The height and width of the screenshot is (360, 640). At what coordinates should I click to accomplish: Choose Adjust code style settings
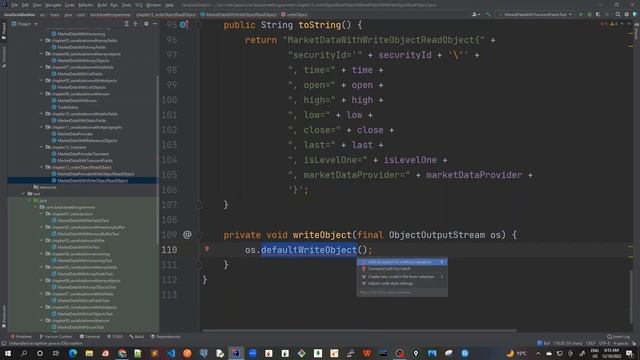402,283
